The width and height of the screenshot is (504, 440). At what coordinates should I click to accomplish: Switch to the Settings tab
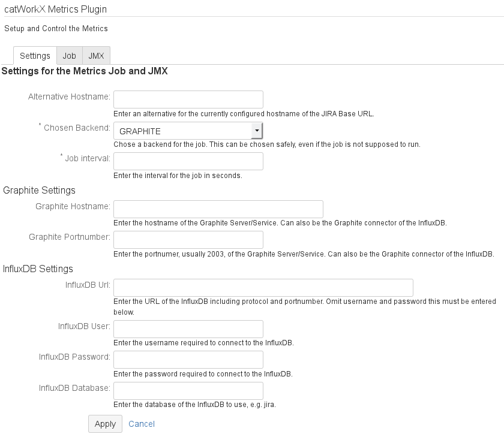coord(35,56)
